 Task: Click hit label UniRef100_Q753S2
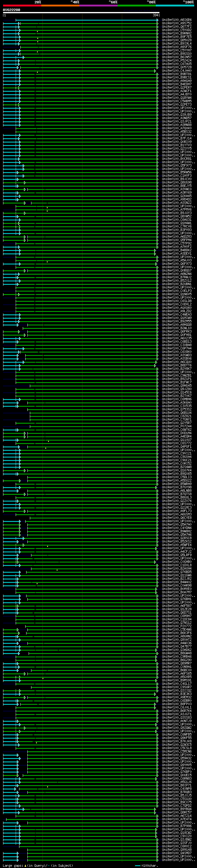point(177,410)
